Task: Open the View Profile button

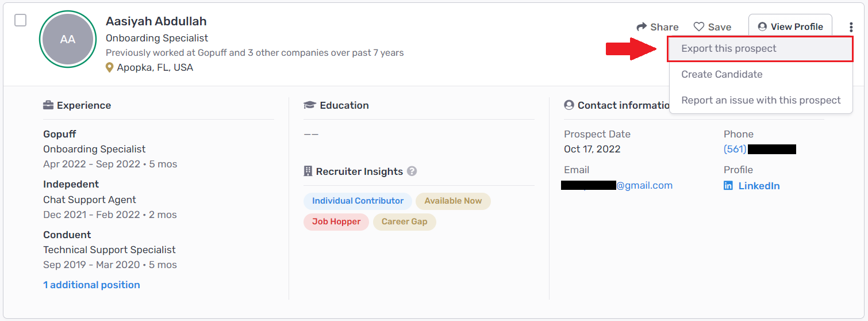Action: (x=790, y=26)
